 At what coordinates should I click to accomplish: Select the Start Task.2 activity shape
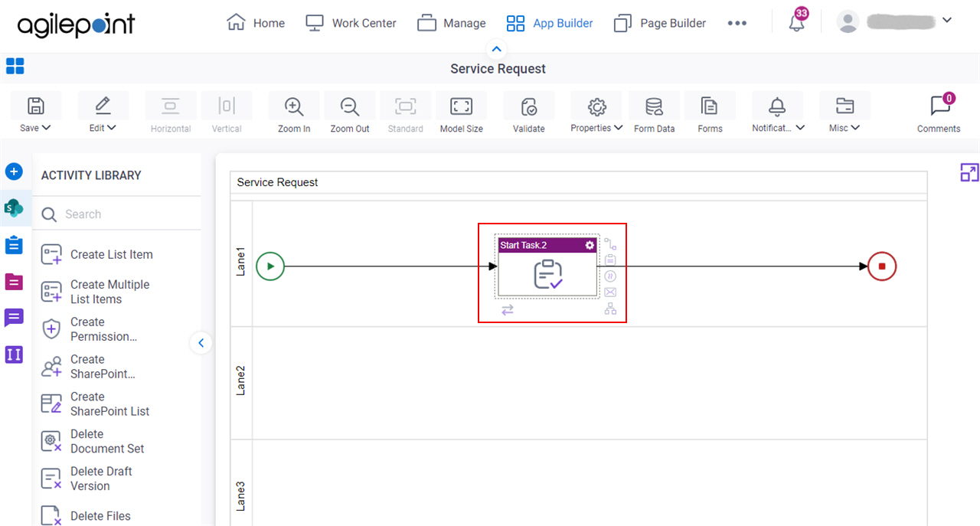tap(547, 266)
